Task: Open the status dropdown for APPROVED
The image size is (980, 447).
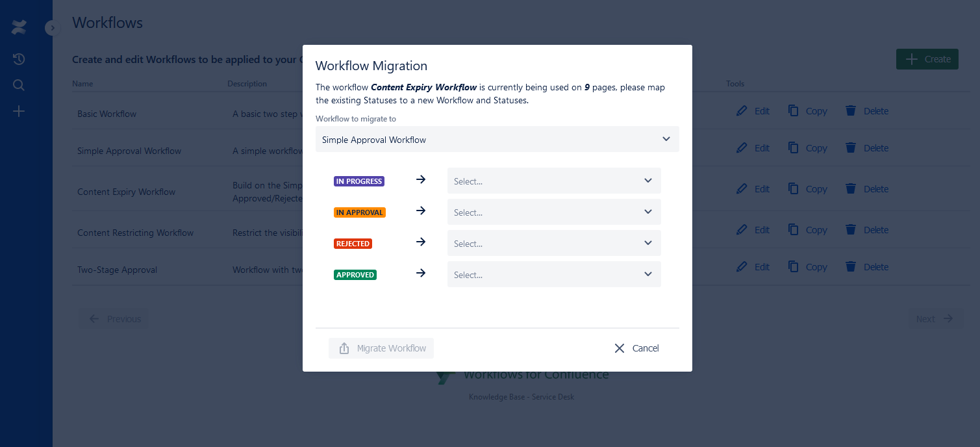Action: point(553,275)
